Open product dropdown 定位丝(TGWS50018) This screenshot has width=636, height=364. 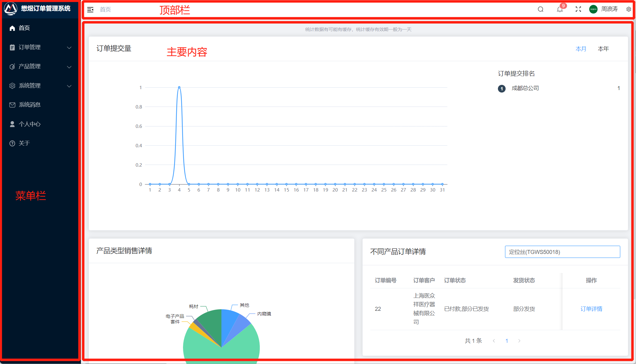(x=562, y=252)
